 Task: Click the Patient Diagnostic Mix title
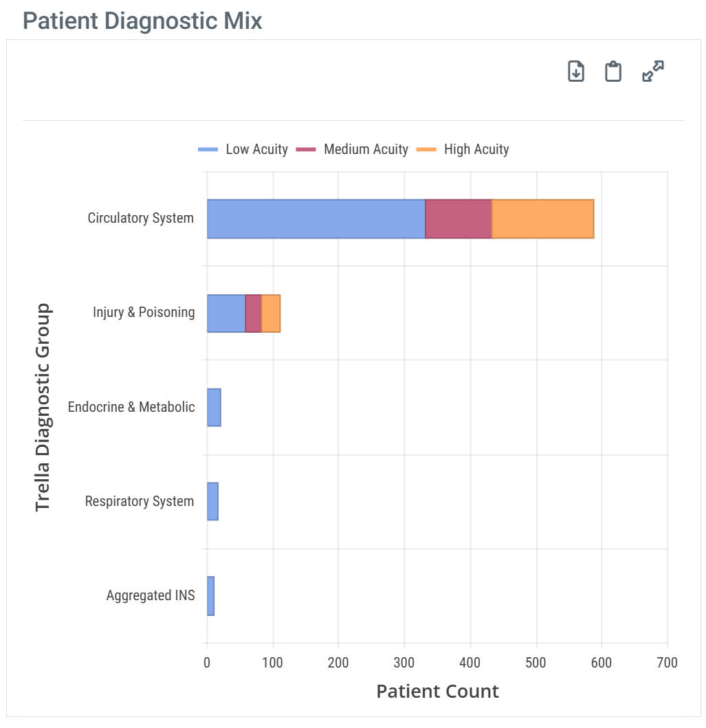142,21
